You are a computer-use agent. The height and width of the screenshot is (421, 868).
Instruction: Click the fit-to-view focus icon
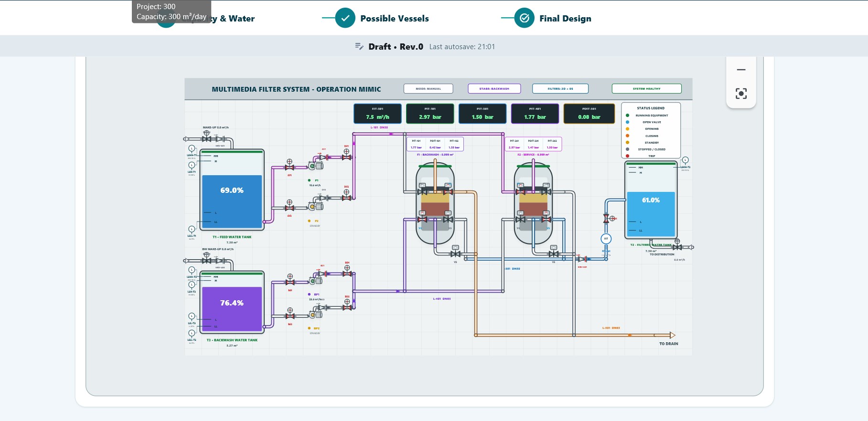tap(741, 94)
